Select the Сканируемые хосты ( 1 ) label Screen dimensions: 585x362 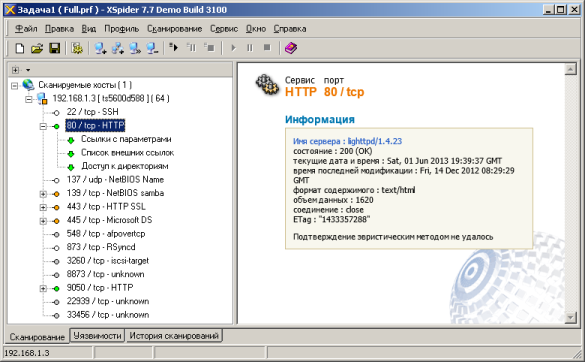[85, 85]
